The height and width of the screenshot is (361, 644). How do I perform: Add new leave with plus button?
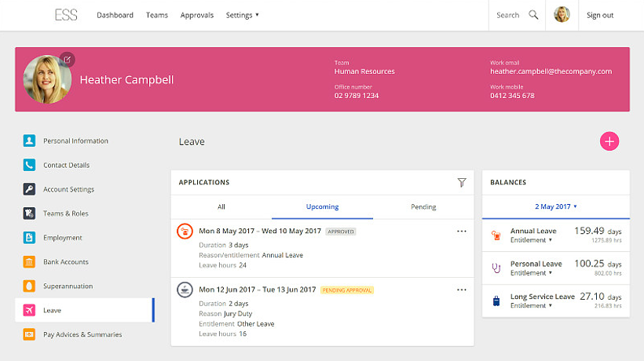point(609,141)
